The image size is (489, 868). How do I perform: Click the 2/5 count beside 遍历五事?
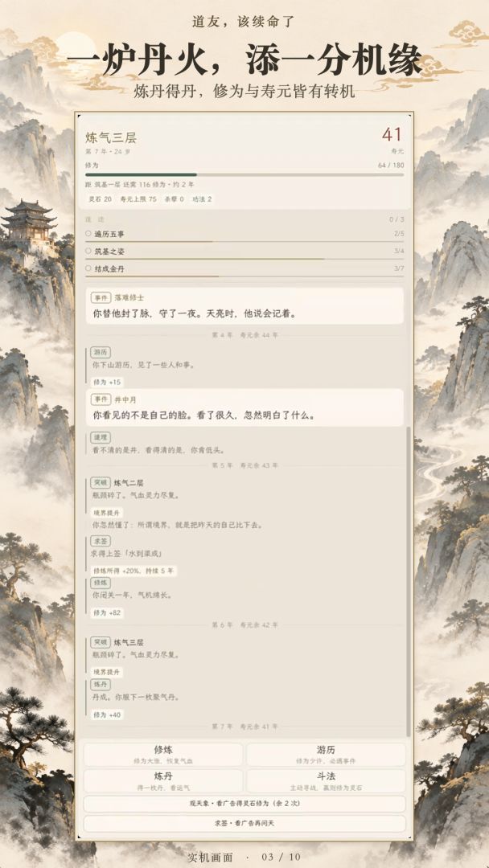(x=399, y=234)
